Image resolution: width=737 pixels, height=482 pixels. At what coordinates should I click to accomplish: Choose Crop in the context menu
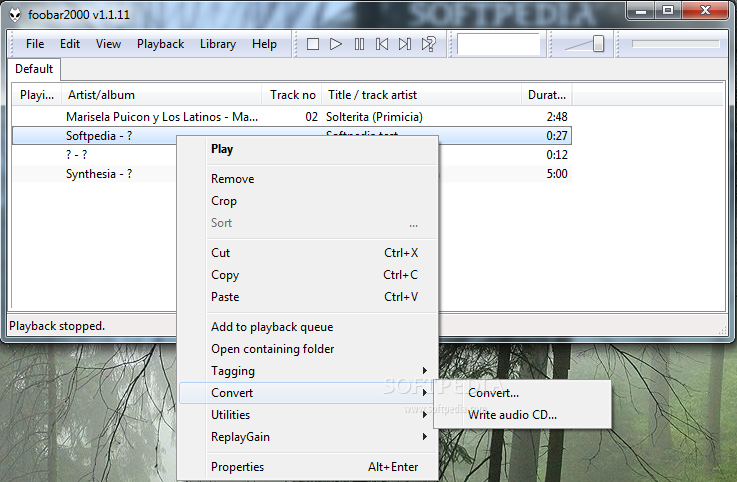(x=308, y=201)
